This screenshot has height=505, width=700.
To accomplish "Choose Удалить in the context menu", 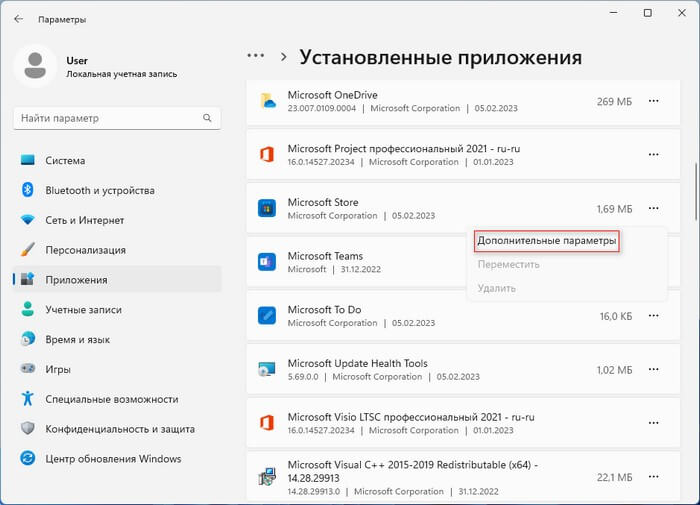I will 496,288.
